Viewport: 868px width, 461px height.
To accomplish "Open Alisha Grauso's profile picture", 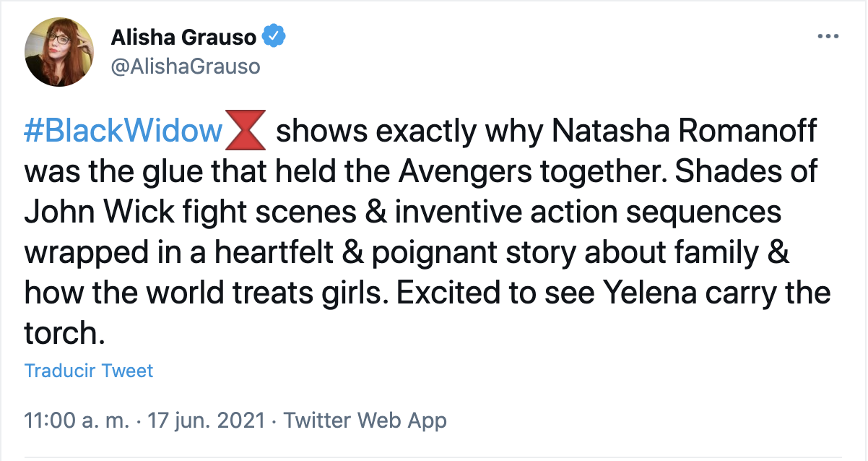I will tap(59, 51).
